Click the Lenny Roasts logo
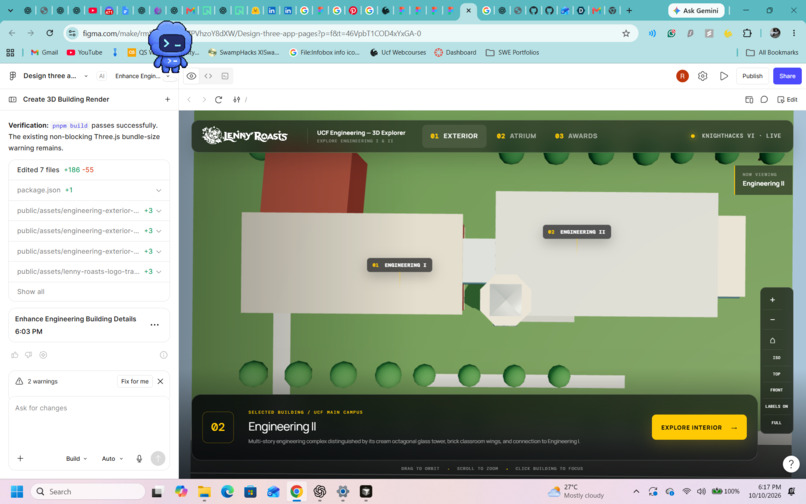806x504 pixels. tap(245, 136)
